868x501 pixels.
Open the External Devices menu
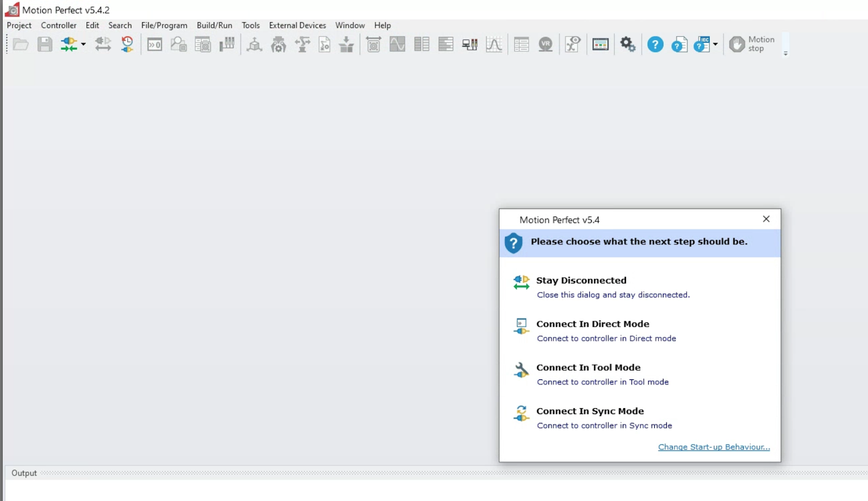[x=297, y=26]
